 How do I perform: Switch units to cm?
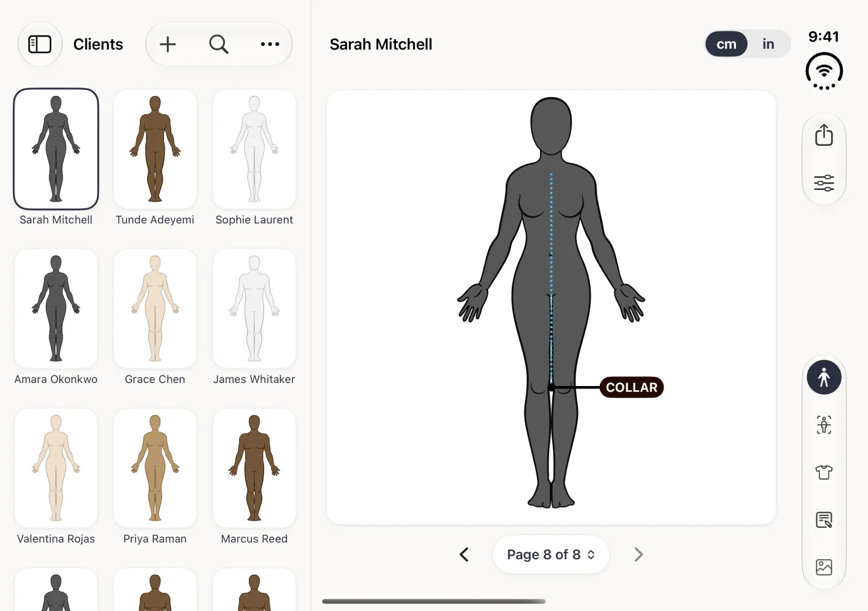726,44
